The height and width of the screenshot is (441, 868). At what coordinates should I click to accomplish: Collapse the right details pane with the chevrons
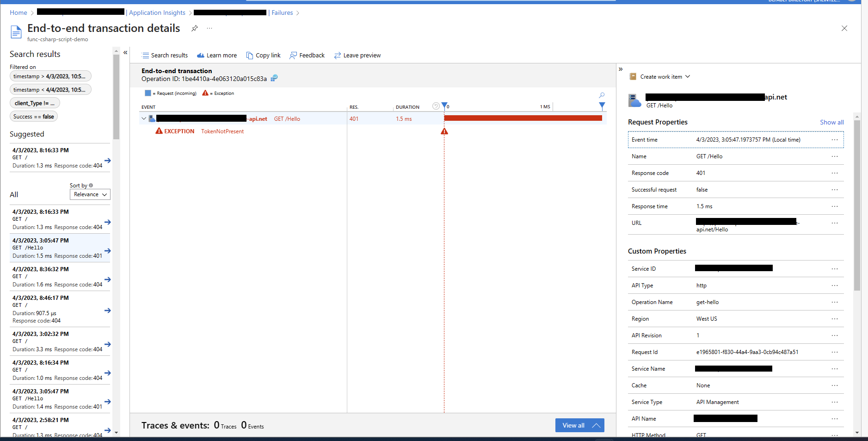pos(621,69)
